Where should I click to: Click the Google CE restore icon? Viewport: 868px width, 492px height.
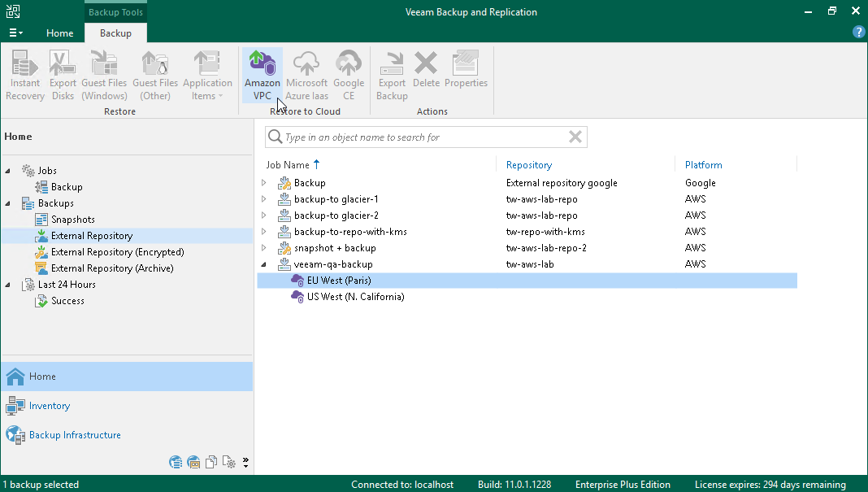pos(349,74)
